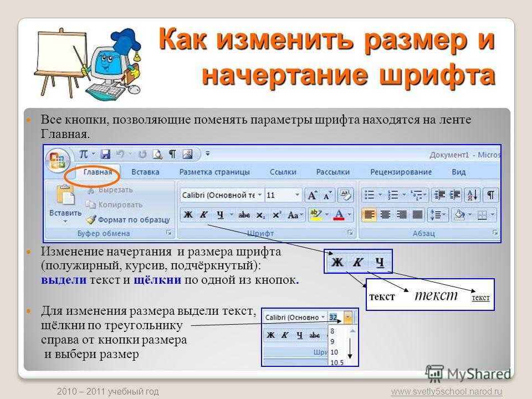The height and width of the screenshot is (399, 532).
Task: Toggle Align Left in the Абзац group
Action: [x=369, y=214]
